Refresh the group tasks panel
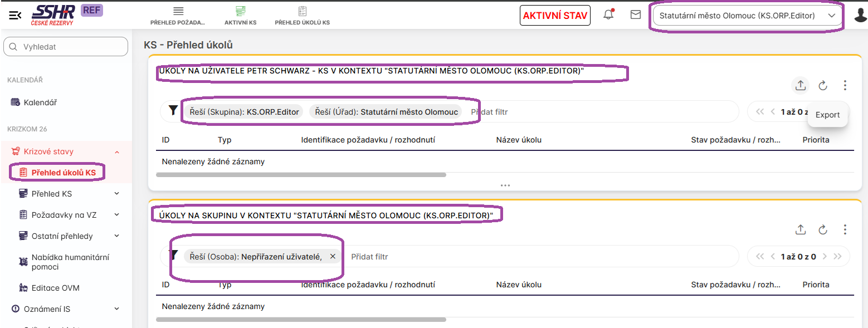 822,229
